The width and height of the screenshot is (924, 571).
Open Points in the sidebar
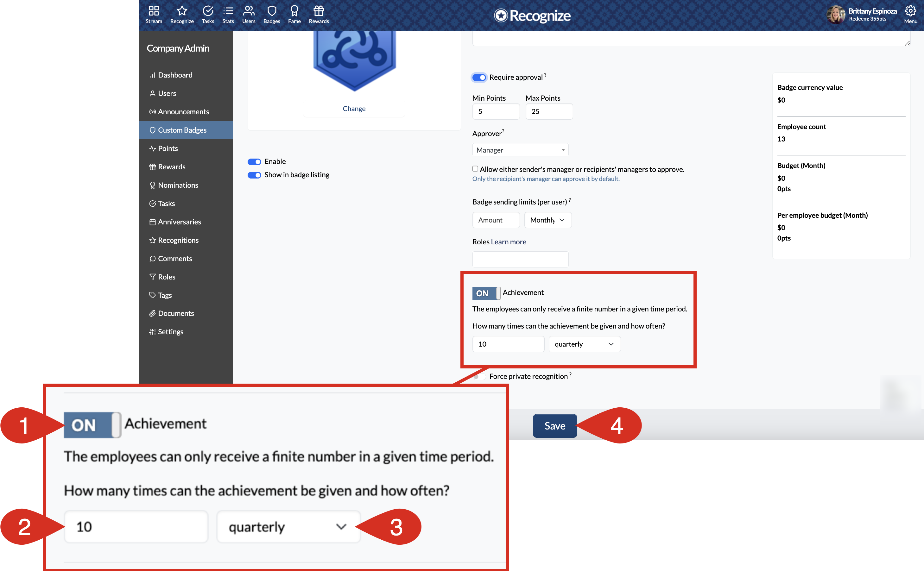186,148
